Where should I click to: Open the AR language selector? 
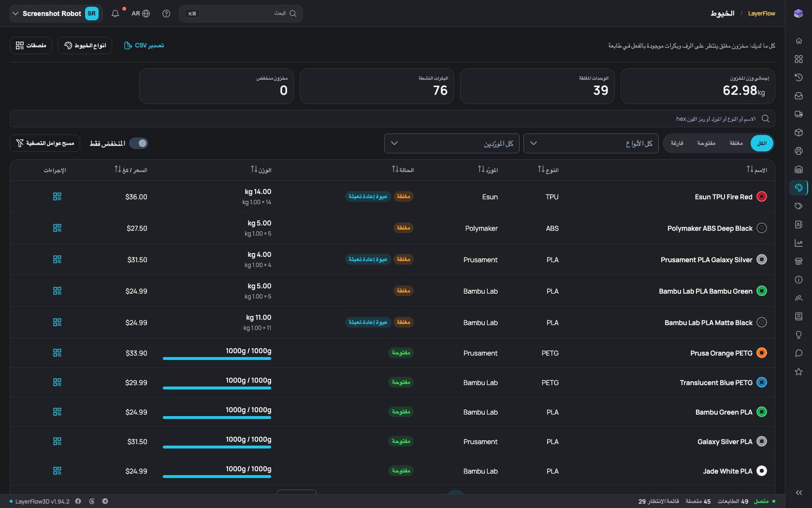tap(141, 14)
